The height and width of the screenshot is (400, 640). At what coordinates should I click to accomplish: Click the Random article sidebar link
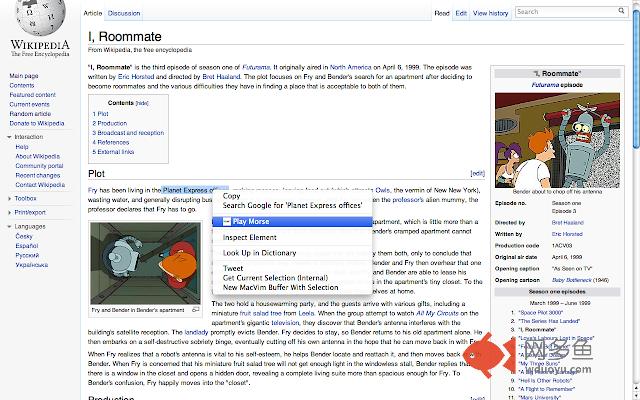pos(30,113)
